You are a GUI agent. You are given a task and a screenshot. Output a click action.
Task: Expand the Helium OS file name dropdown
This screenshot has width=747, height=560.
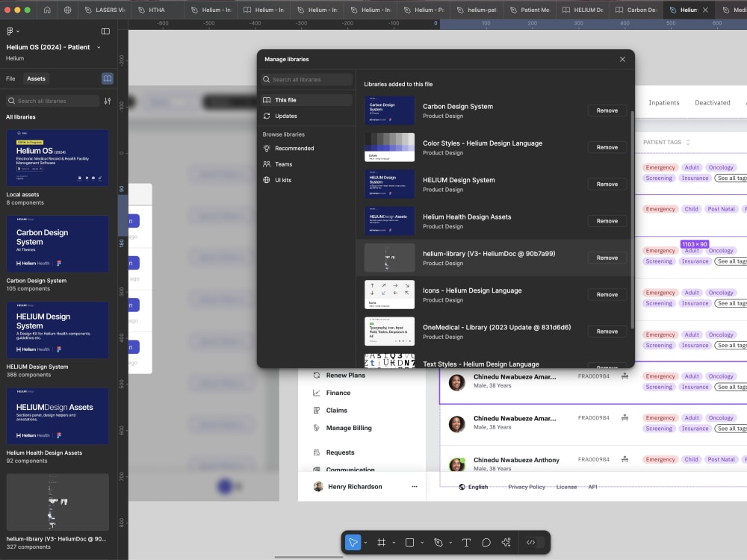click(99, 47)
